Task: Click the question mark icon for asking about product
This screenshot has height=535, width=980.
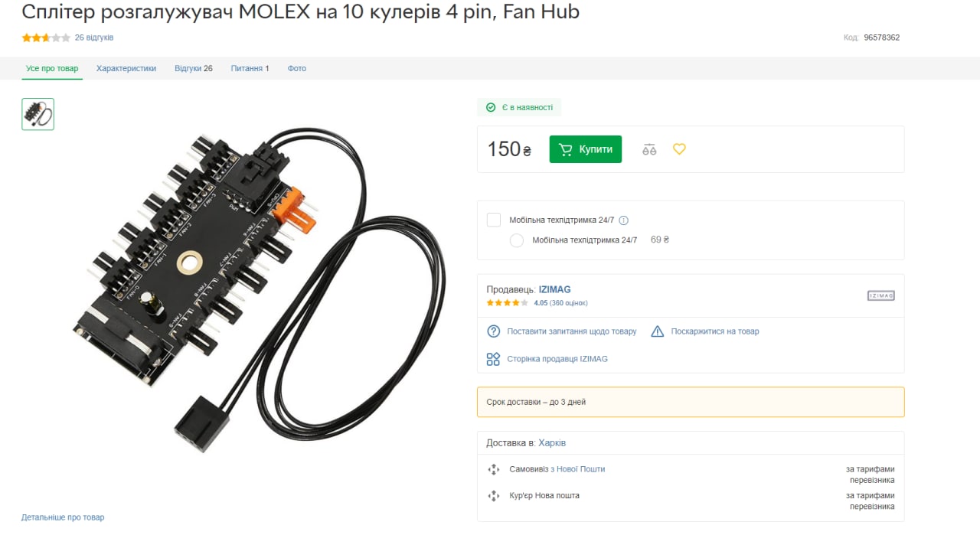Action: point(494,331)
